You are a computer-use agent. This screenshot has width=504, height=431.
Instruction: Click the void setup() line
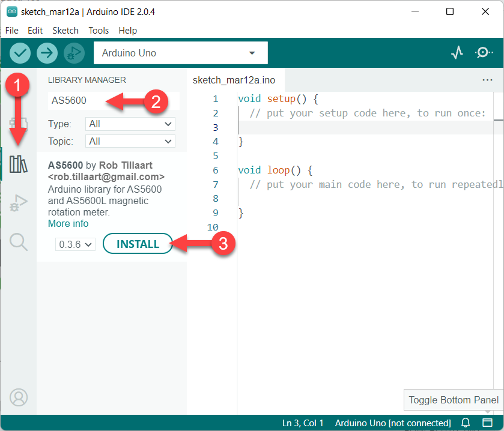tap(278, 98)
